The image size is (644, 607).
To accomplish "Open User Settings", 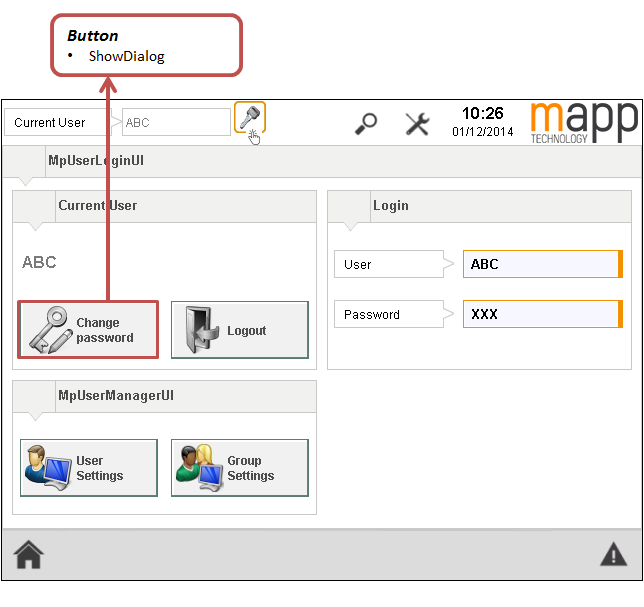I will 89,468.
